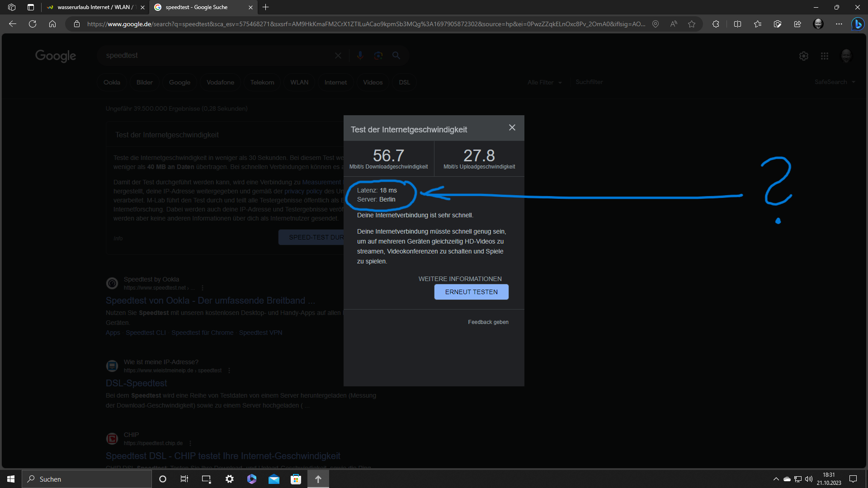The image size is (868, 488).
Task: Open browser extensions icon
Action: point(716,24)
